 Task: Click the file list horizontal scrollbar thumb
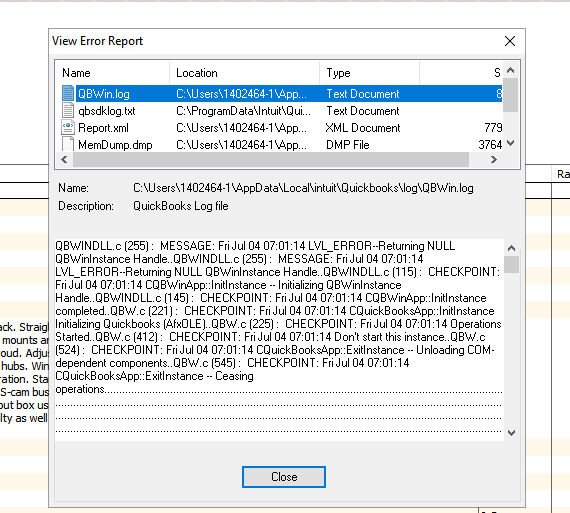tap(271, 160)
